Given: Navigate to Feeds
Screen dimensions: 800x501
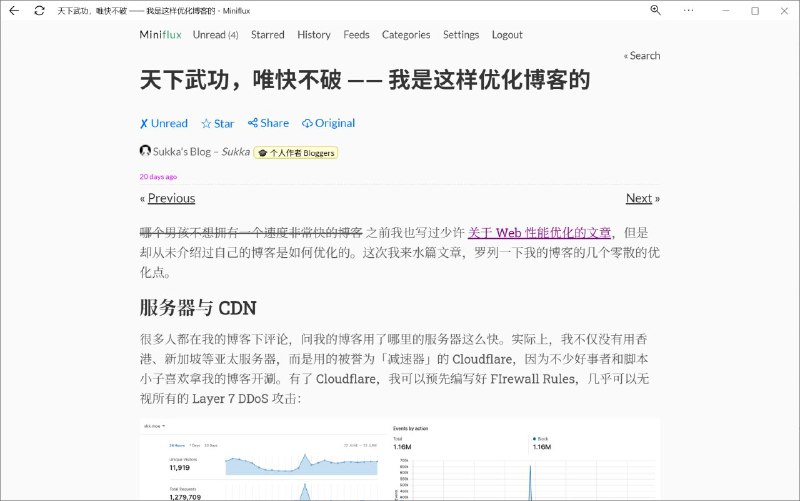Looking at the screenshot, I should point(356,34).
